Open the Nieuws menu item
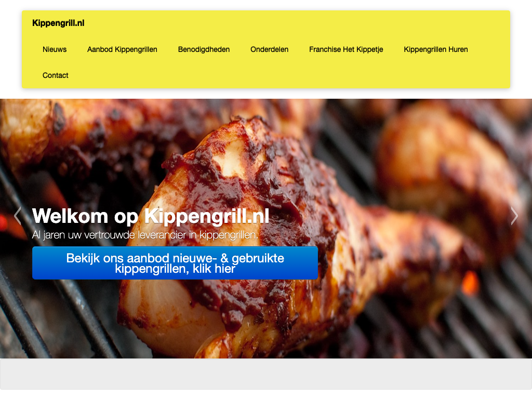This screenshot has width=532, height=399. [55, 49]
